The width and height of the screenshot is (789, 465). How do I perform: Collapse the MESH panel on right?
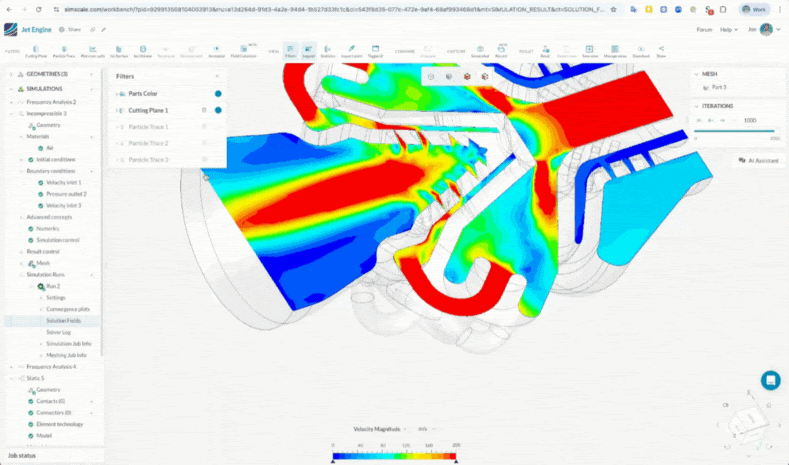(x=697, y=73)
